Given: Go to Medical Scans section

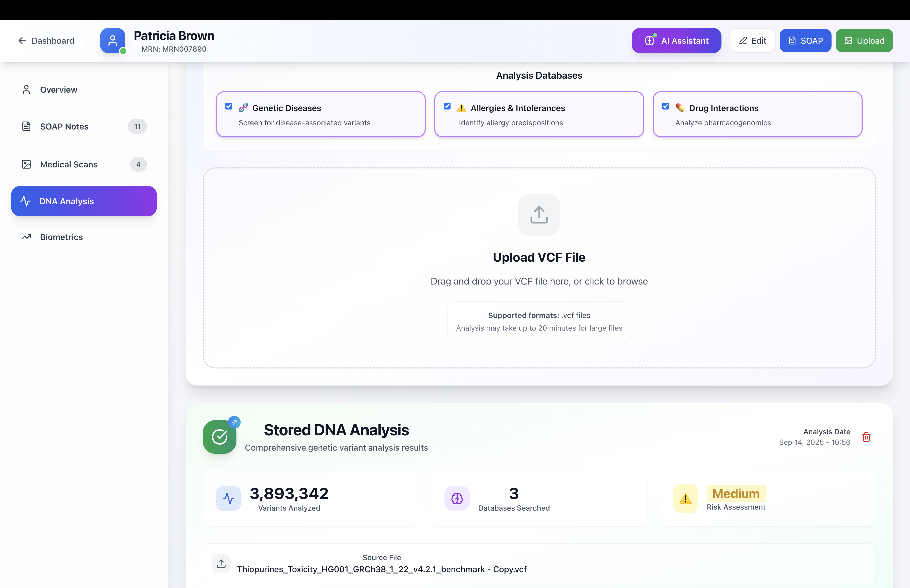Looking at the screenshot, I should coord(69,164).
